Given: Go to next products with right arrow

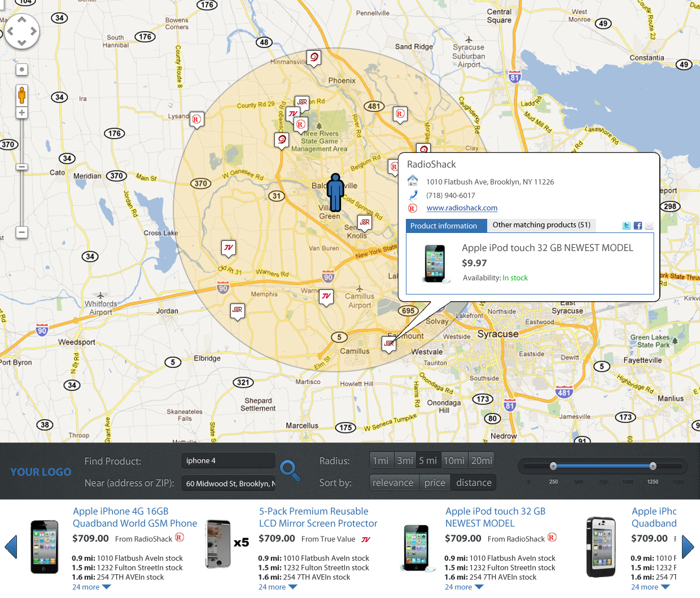Looking at the screenshot, I should tap(688, 547).
